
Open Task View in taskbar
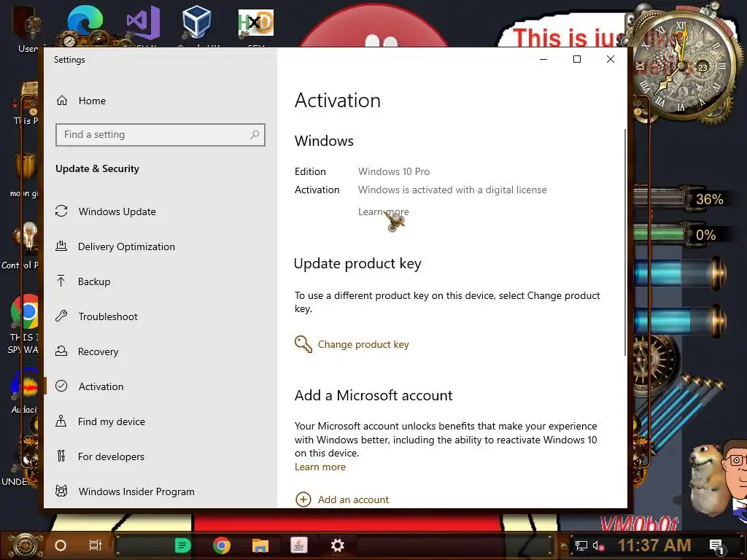[x=96, y=545]
